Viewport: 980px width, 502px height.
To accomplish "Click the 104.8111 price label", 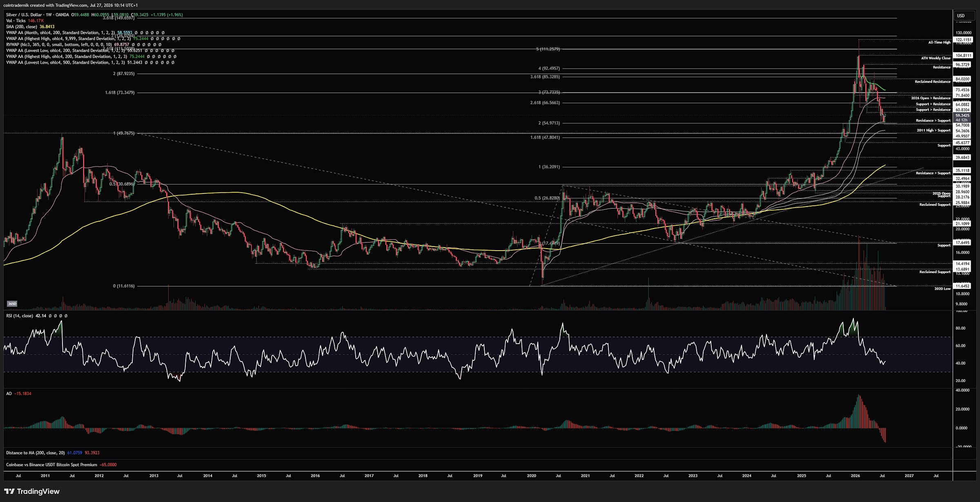I will click(964, 56).
